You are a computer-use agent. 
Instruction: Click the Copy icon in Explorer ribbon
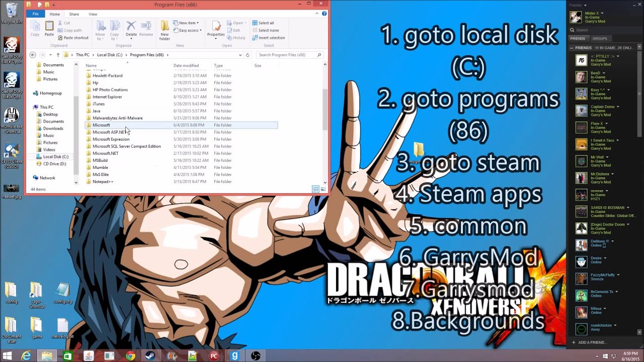pos(35,29)
